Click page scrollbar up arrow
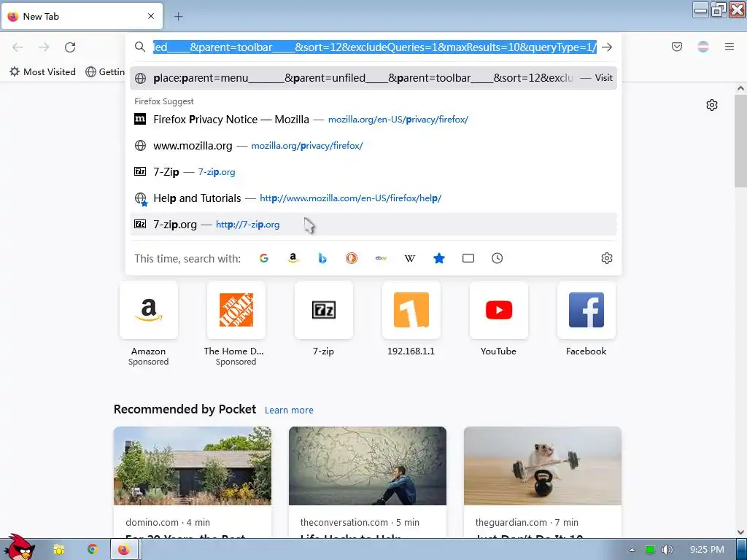 pyautogui.click(x=740, y=88)
